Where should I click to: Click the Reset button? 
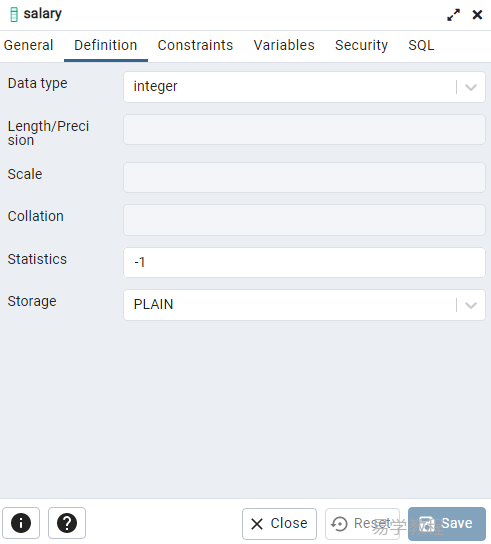coord(362,524)
